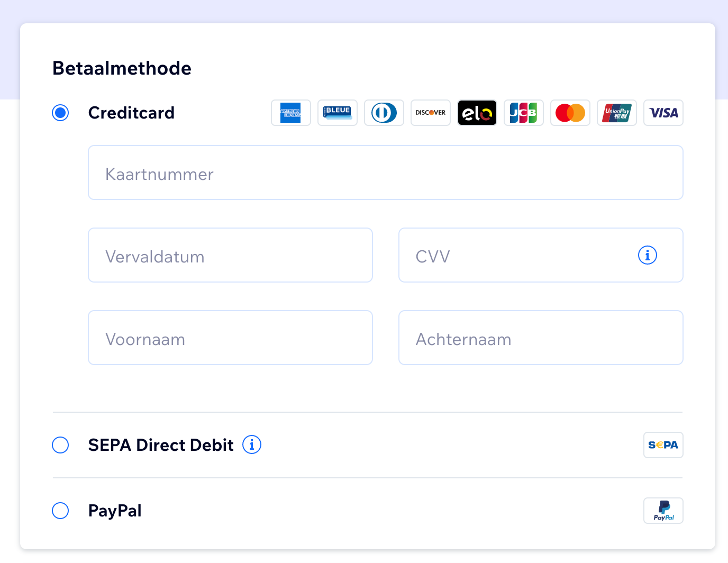Image resolution: width=728 pixels, height=563 pixels.
Task: Click the Diners Club card icon
Action: coord(384,113)
